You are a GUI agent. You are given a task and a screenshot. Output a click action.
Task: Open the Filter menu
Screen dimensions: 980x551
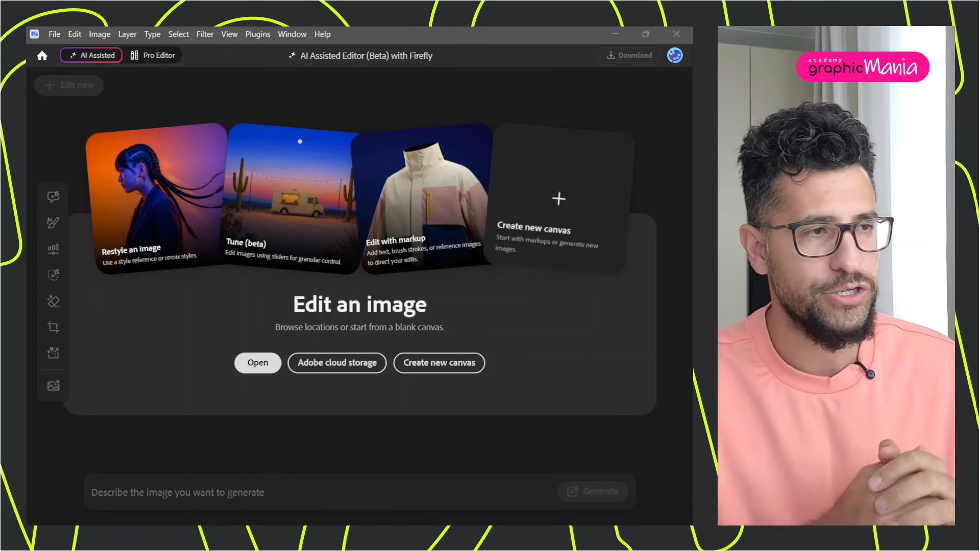pyautogui.click(x=205, y=34)
